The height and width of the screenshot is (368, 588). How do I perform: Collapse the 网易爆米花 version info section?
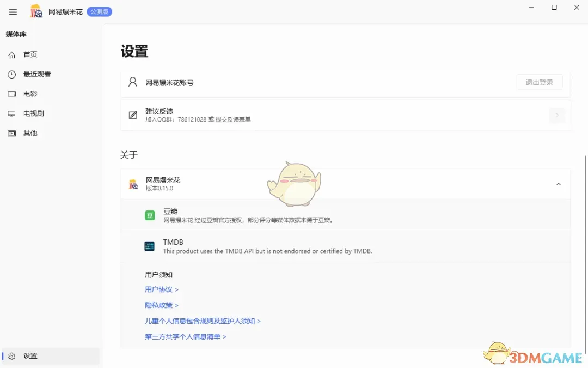coord(558,184)
